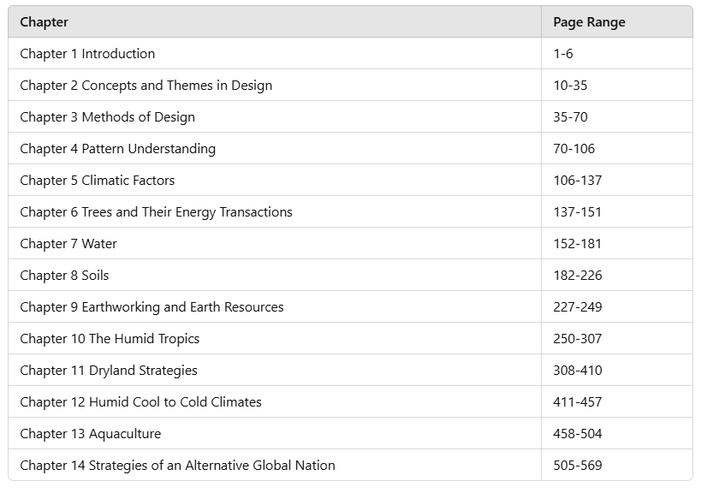Click the Page Range column header

point(589,22)
